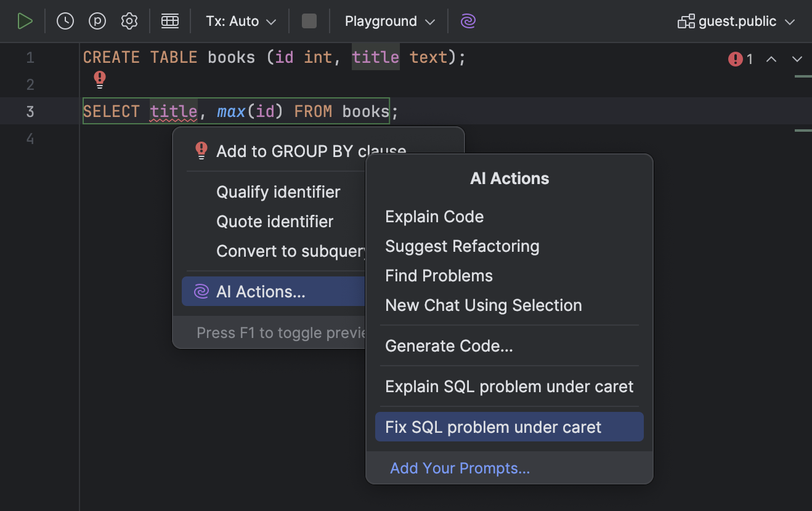Jump to next highlighted error arrow

797,59
